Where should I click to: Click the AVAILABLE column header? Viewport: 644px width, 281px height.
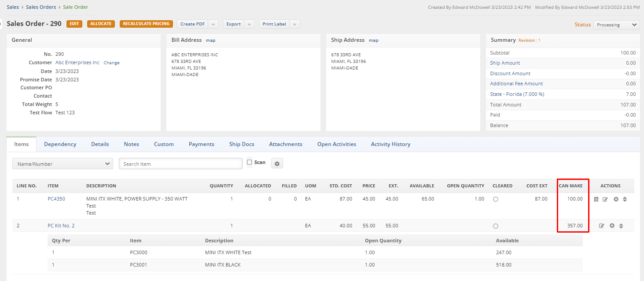click(422, 186)
